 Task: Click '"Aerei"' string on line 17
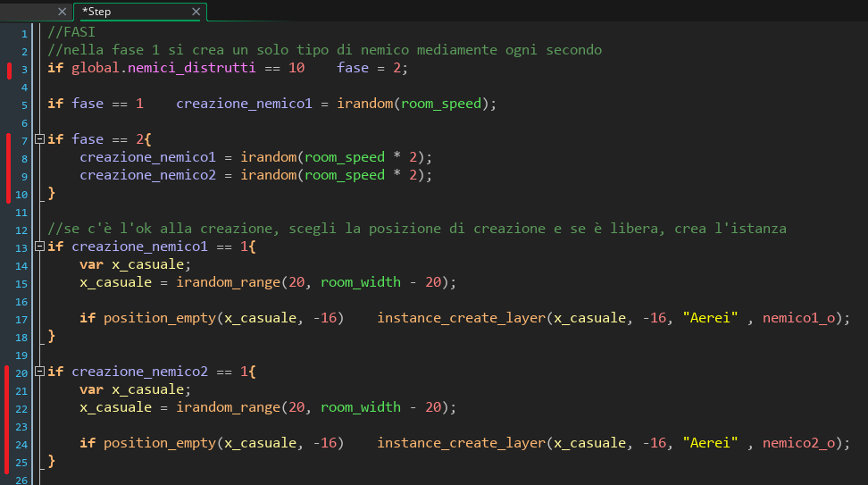[x=710, y=318]
